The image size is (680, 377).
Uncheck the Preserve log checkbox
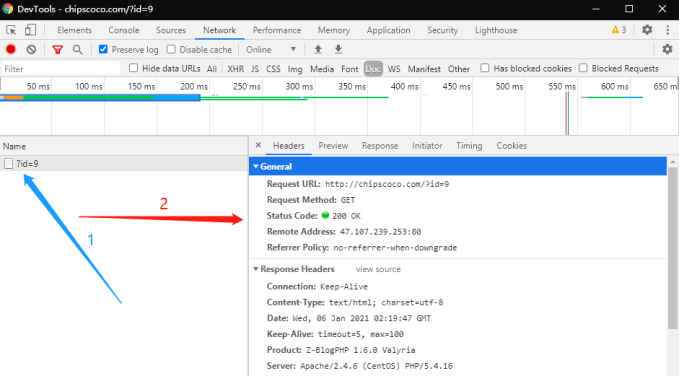tap(103, 49)
